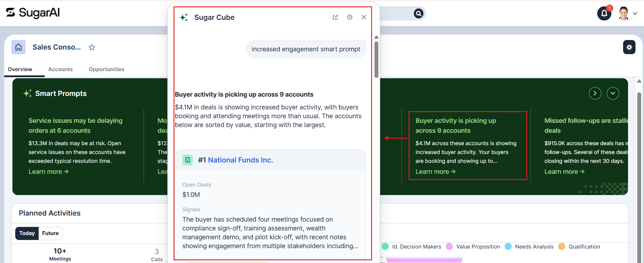Image resolution: width=644 pixels, height=263 pixels.
Task: Switch Planned Activities to Today
Action: click(x=27, y=233)
